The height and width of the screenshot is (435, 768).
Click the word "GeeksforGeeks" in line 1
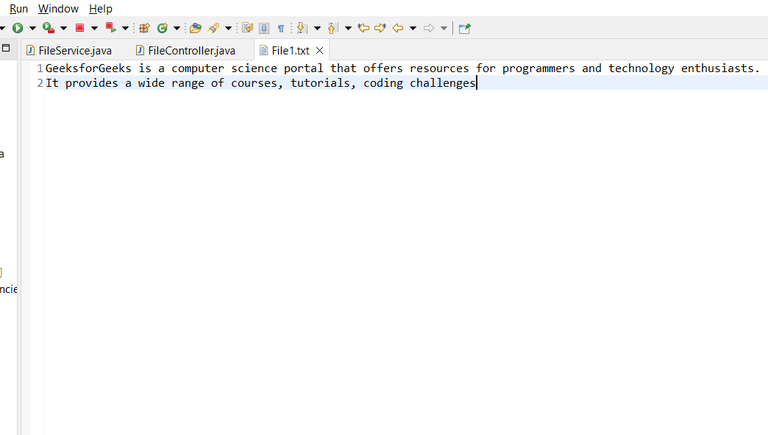[89, 68]
